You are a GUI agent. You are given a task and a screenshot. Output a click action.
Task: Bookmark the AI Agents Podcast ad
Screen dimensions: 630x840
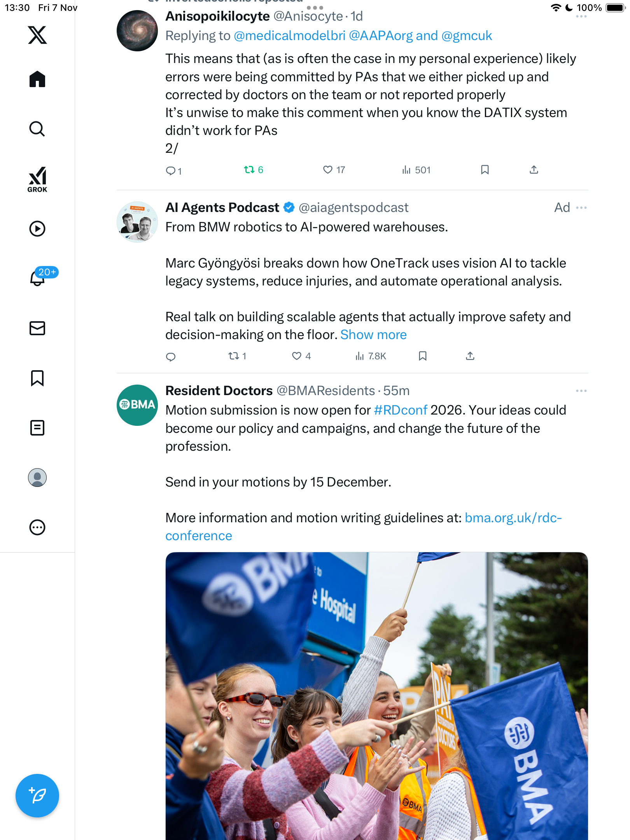(x=423, y=356)
